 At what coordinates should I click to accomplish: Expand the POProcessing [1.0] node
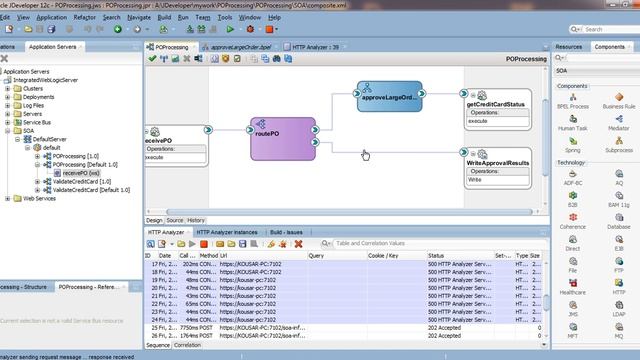tap(37, 156)
